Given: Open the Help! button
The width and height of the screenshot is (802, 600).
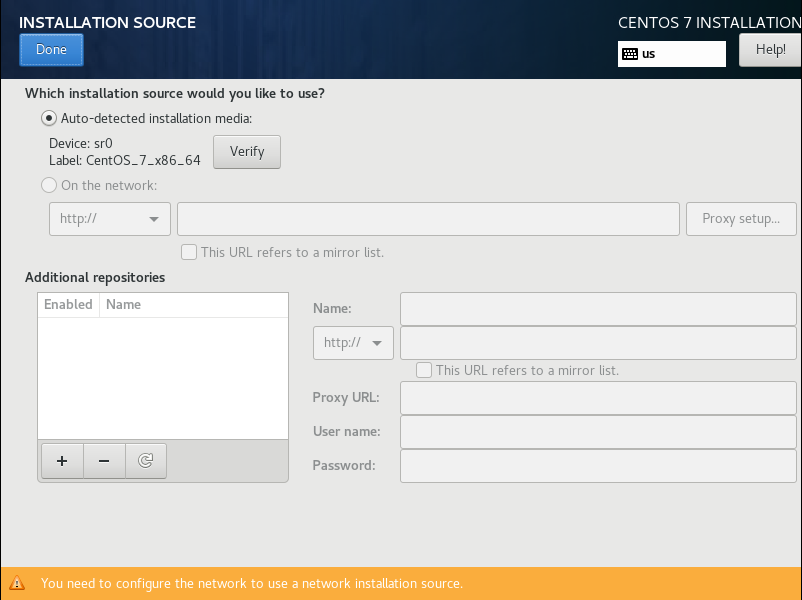Looking at the screenshot, I should point(770,50).
